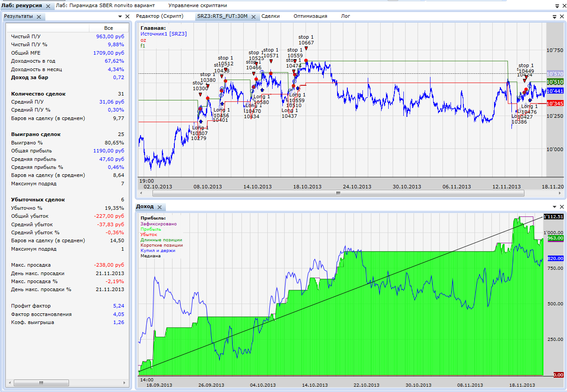Close the SRZ3:RTS_FUT:30M chart tab
567x392 pixels.
(x=253, y=17)
